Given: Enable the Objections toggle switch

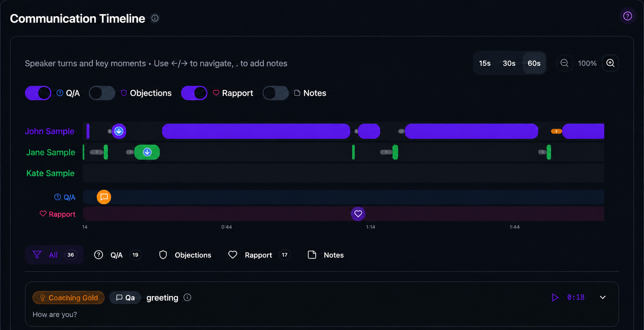Looking at the screenshot, I should [102, 93].
